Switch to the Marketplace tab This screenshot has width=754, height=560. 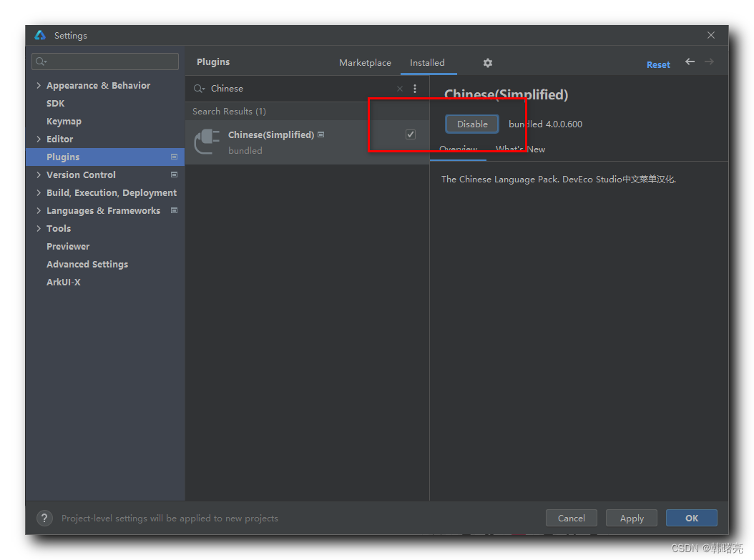point(365,63)
